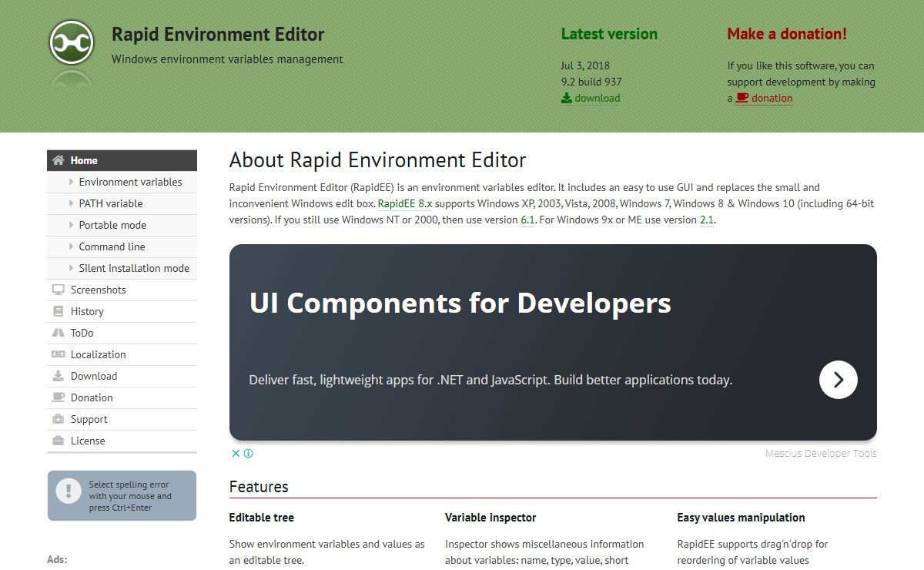Click the Ads: label in sidebar
The height and width of the screenshot is (570, 924).
coord(57,559)
